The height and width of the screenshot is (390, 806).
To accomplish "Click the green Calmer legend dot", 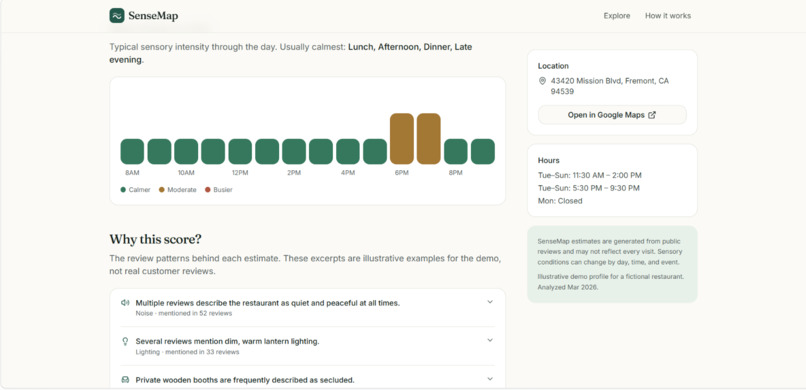I will coord(123,190).
